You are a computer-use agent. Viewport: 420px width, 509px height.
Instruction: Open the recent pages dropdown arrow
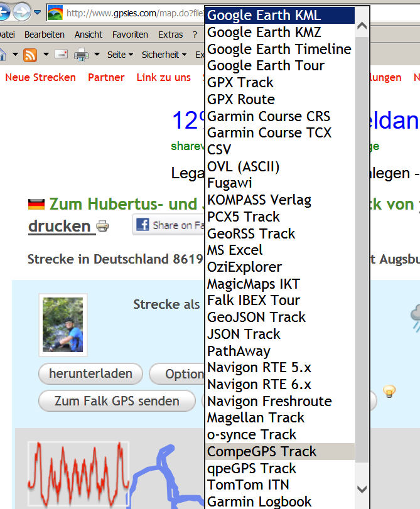click(x=37, y=13)
